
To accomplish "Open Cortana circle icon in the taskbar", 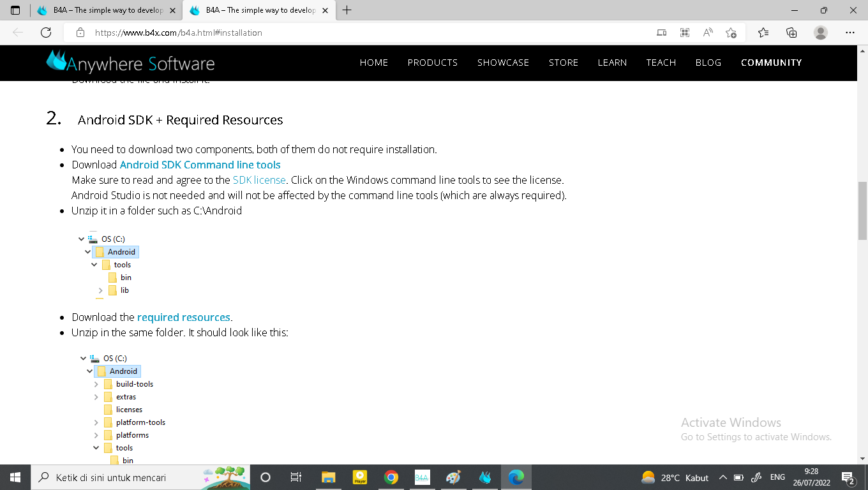I will 266,477.
